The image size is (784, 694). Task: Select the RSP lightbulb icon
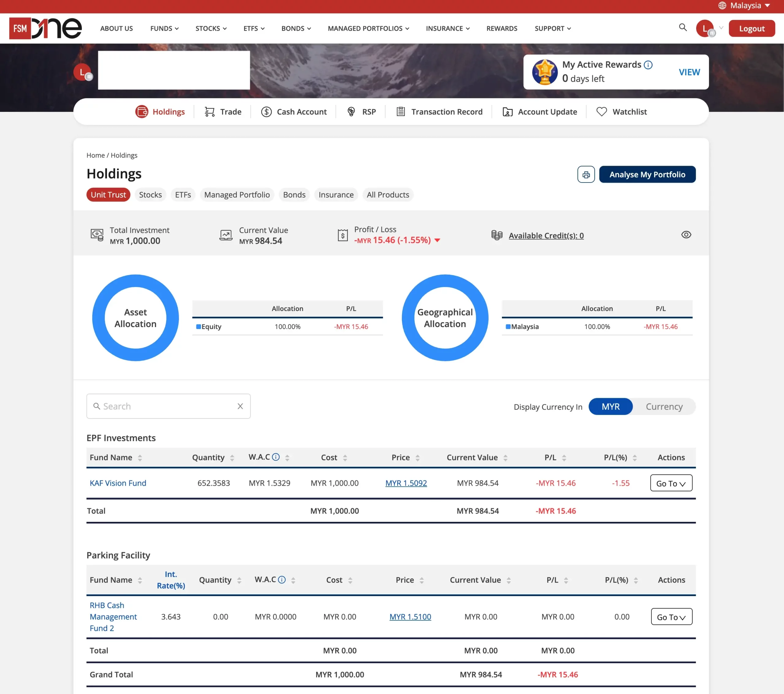[x=351, y=112]
